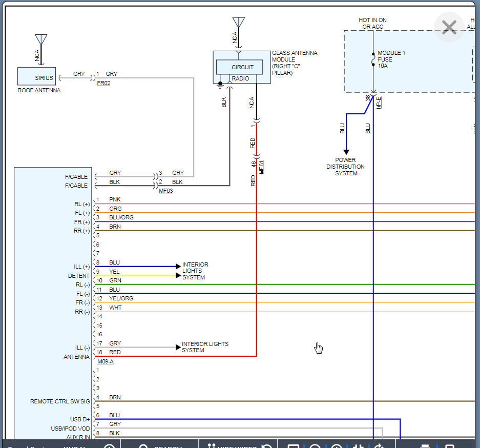Open the M09-A connector link
The width and height of the screenshot is (480, 448).
pyautogui.click(x=106, y=361)
